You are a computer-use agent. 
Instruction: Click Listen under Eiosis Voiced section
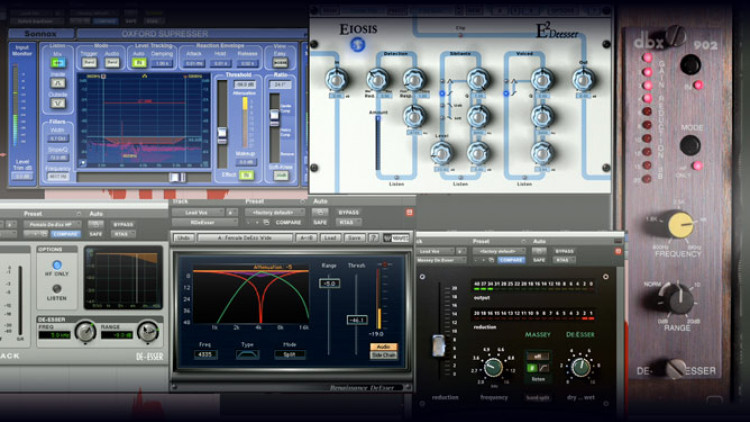[524, 184]
